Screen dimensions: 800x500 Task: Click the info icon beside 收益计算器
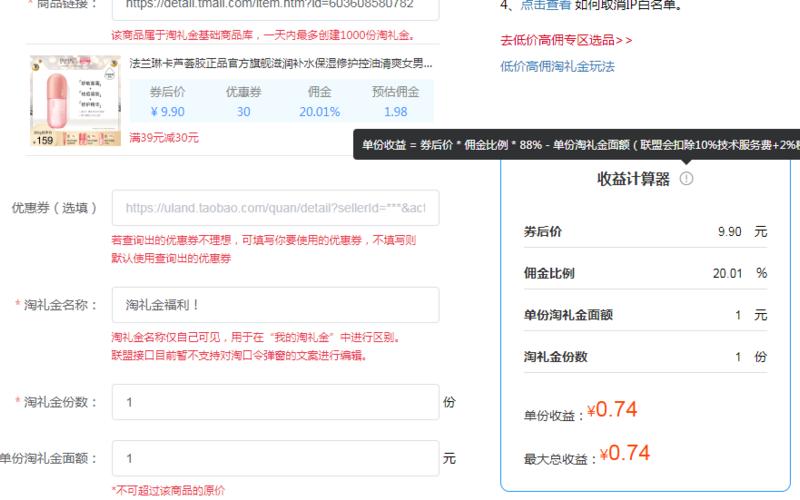pyautogui.click(x=686, y=179)
